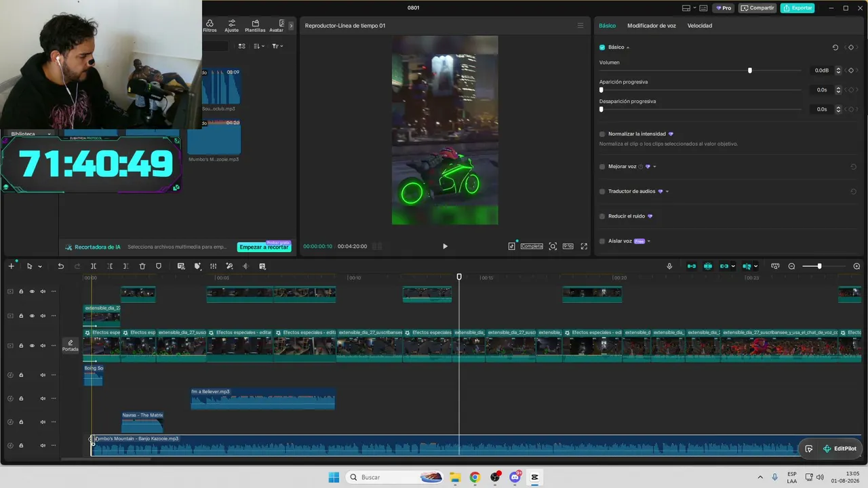868x488 pixels.
Task: Enable Normalizar la intensidad checkbox
Action: point(602,134)
